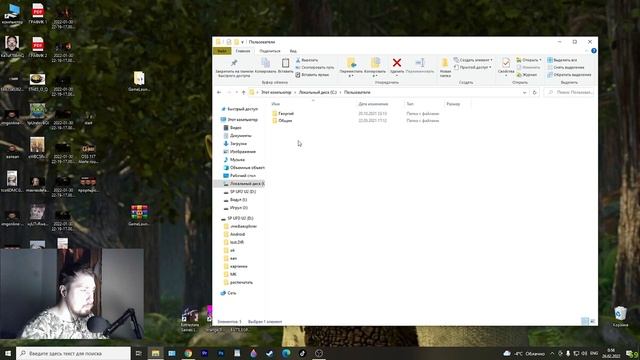This screenshot has width=640, height=360.
Task: Sort by the Размер (Size) column header
Action: click(x=453, y=104)
